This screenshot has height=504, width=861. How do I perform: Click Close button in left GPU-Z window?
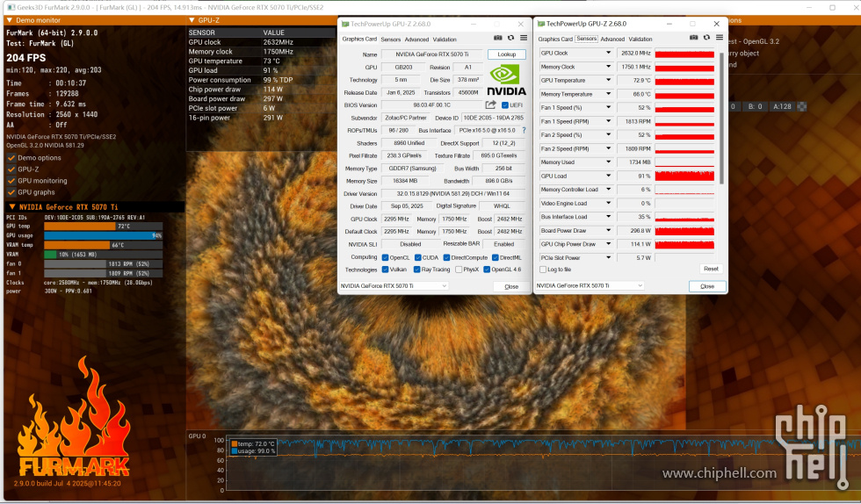click(511, 286)
